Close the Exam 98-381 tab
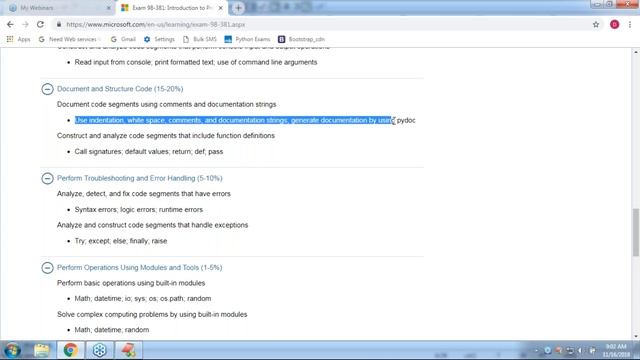640x360 pixels. [x=221, y=8]
